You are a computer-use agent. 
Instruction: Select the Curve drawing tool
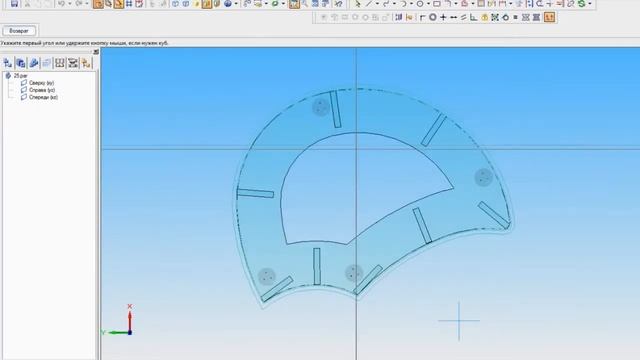(x=386, y=4)
